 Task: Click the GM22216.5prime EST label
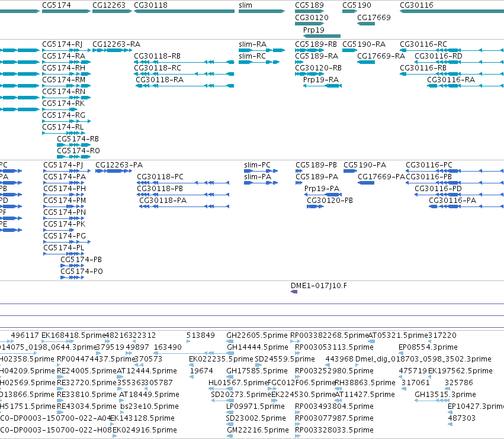click(x=258, y=430)
